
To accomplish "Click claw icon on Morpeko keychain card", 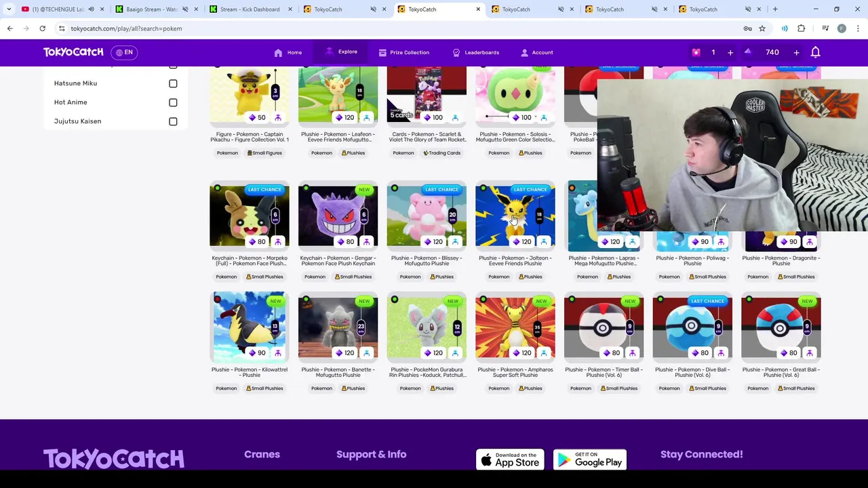I will coord(278,241).
